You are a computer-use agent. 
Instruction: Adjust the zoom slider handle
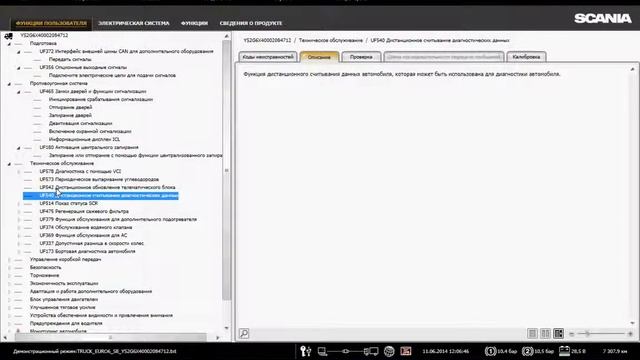[587, 334]
